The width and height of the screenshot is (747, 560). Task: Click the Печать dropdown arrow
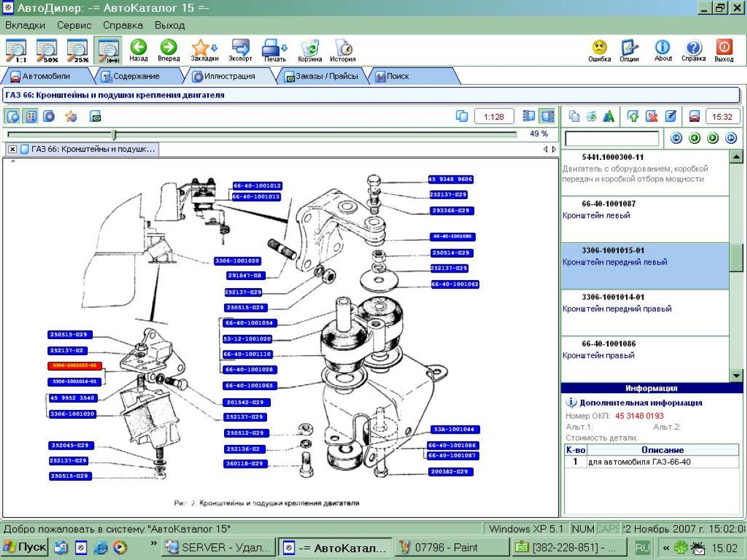[284, 47]
